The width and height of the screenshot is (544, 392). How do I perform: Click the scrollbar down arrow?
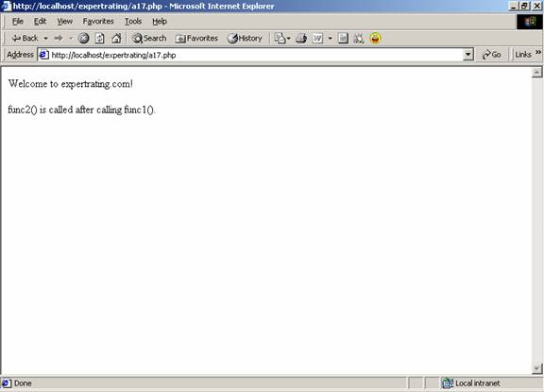click(x=536, y=368)
